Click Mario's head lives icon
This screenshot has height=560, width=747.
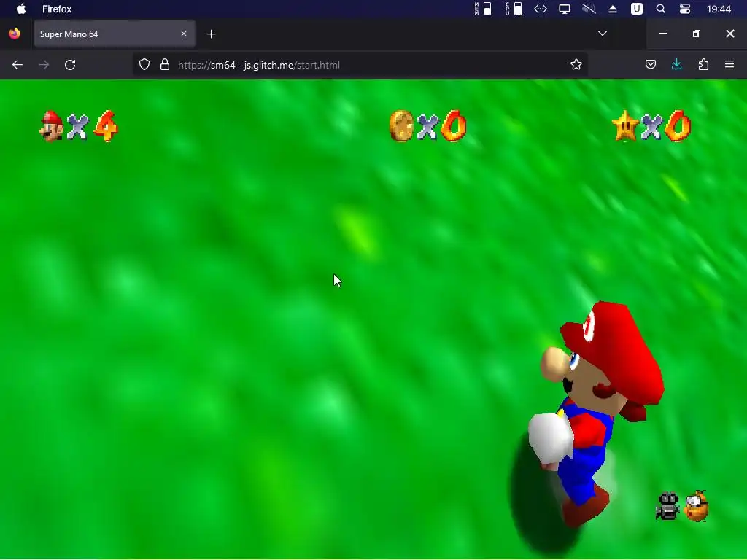tap(52, 126)
